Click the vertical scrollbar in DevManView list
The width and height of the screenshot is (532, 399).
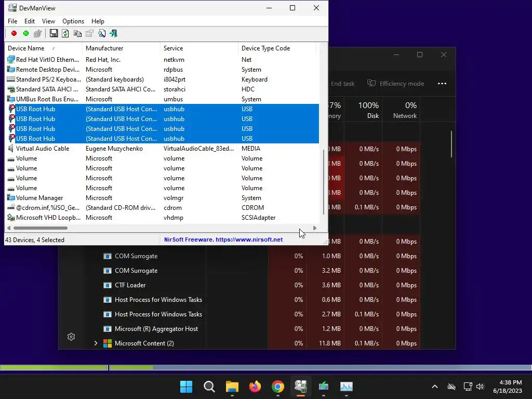324,182
